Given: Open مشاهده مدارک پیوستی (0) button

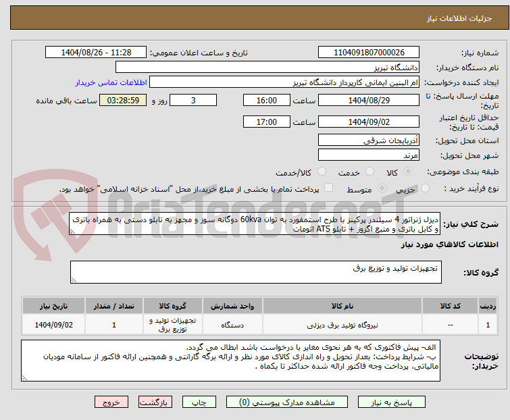Looking at the screenshot, I should point(287,402).
